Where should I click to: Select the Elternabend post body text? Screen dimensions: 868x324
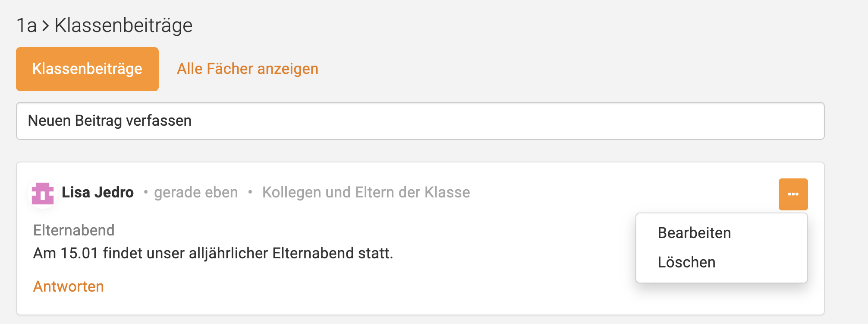point(213,254)
